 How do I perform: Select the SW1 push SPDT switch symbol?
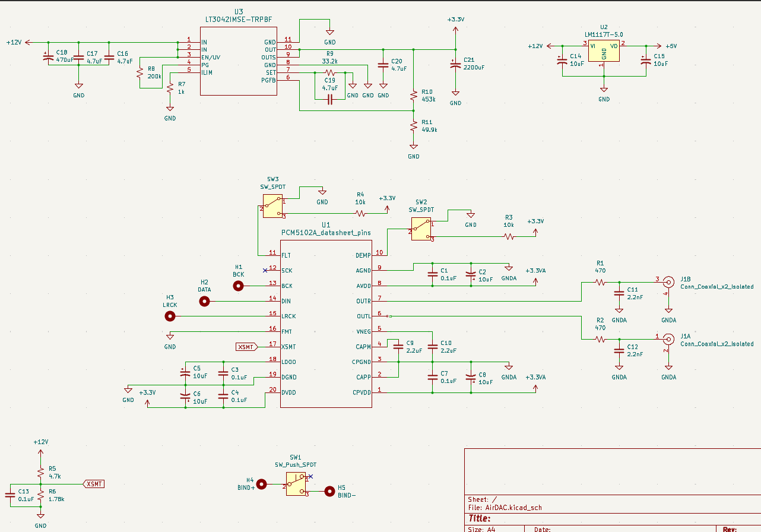296,484
